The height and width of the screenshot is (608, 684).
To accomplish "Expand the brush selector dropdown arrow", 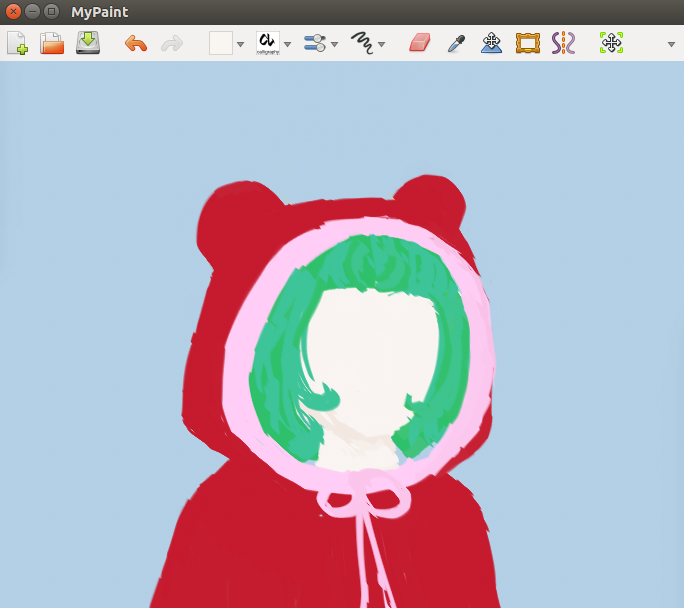I will coord(288,44).
